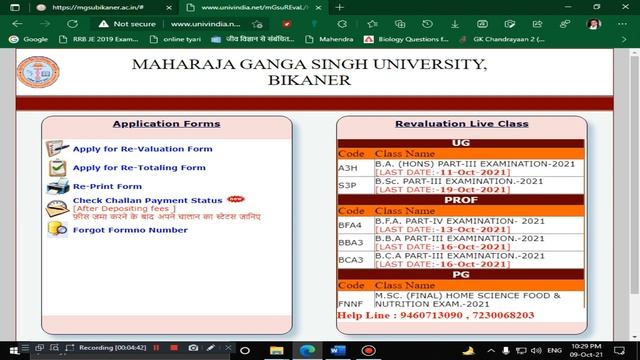640x360 pixels.
Task: Stop the screen recording red square
Action: tap(174, 348)
